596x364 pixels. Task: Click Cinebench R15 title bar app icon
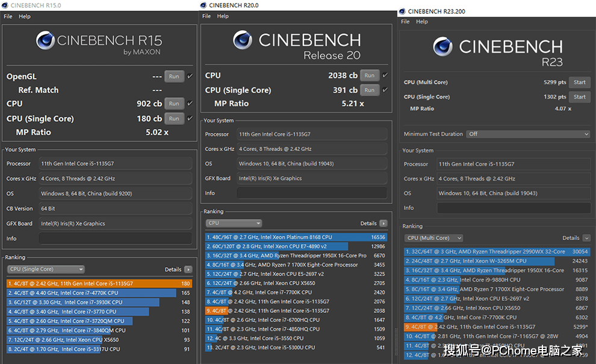[x=5, y=5]
